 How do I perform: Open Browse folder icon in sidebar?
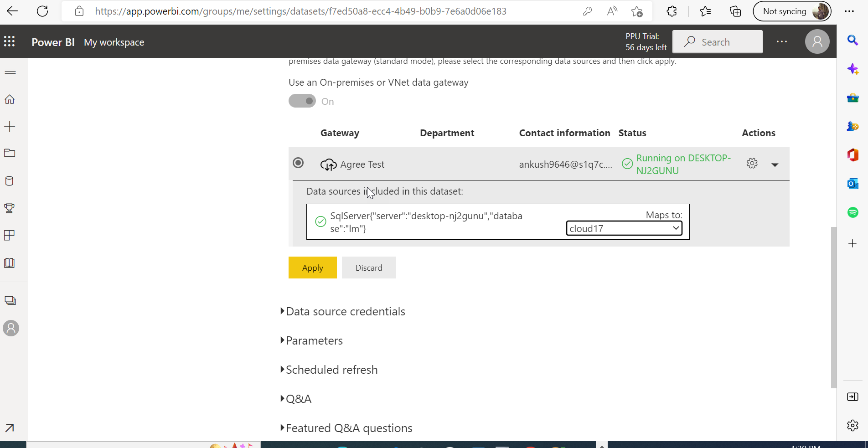click(x=10, y=153)
